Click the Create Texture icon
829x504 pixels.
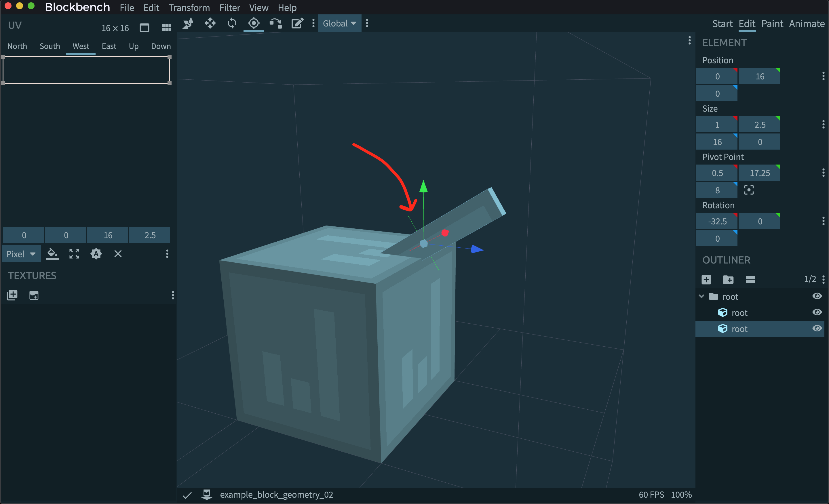point(34,295)
